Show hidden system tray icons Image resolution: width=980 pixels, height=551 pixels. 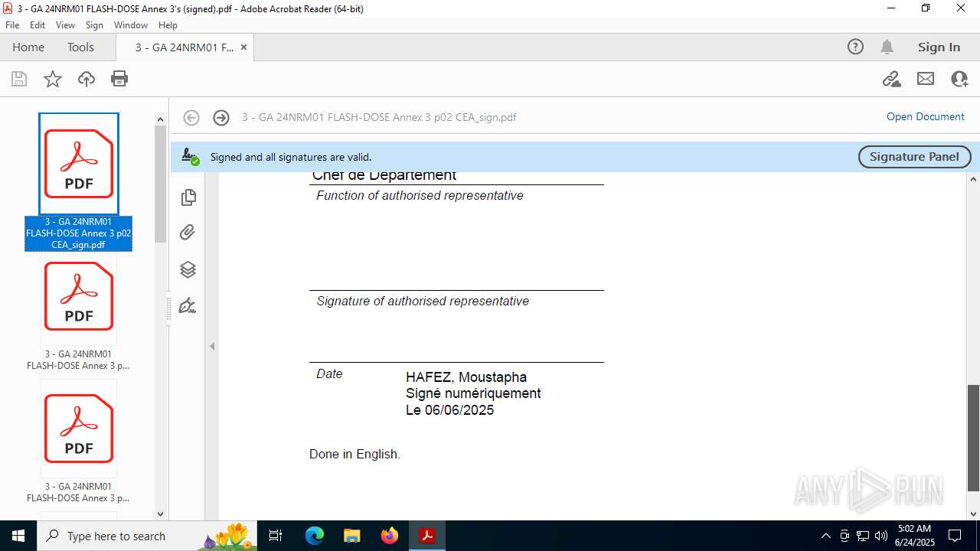pyautogui.click(x=825, y=536)
